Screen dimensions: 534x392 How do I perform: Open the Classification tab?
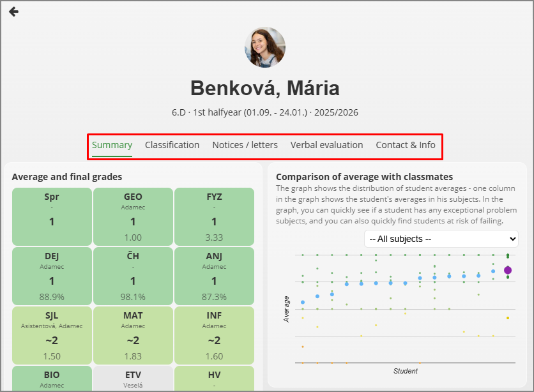172,145
